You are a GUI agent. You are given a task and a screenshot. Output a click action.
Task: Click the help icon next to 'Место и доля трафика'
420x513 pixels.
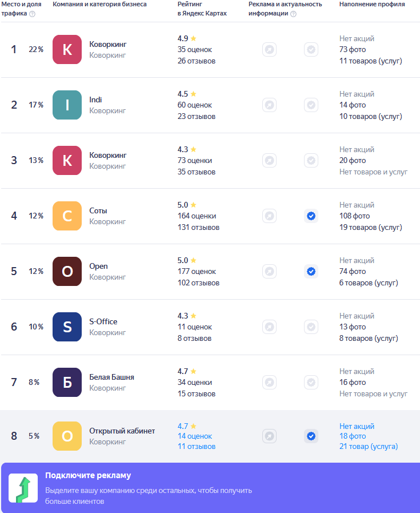coord(32,14)
